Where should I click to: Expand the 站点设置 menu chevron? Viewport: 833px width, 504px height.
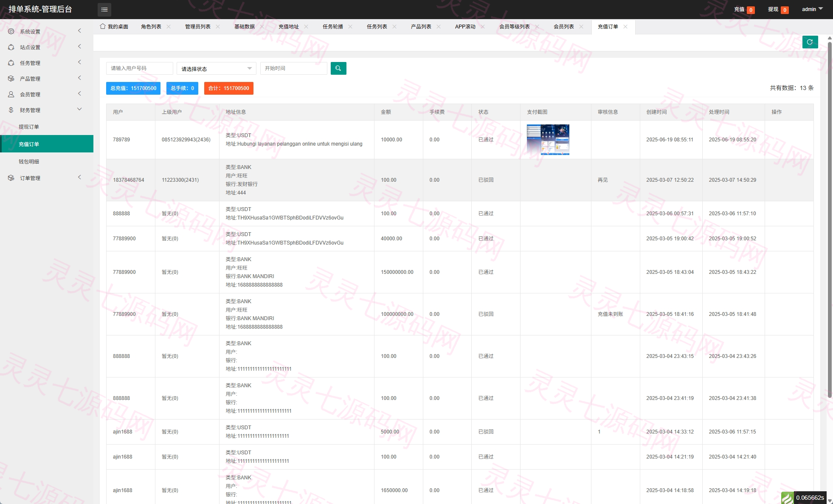pos(79,46)
